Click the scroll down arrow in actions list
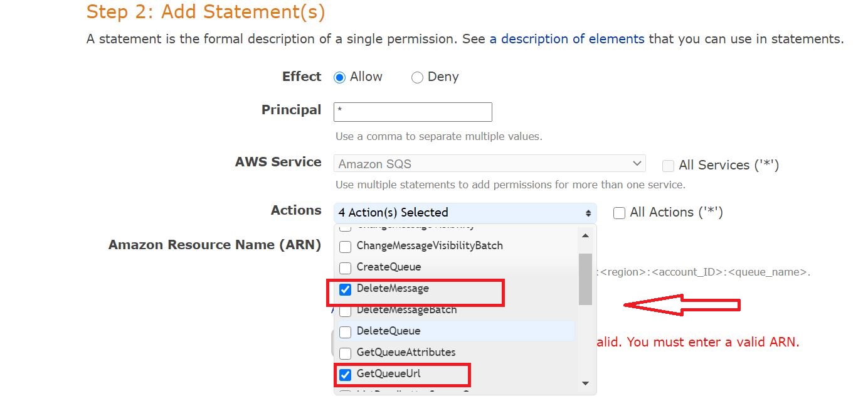This screenshot has width=868, height=408. point(585,383)
